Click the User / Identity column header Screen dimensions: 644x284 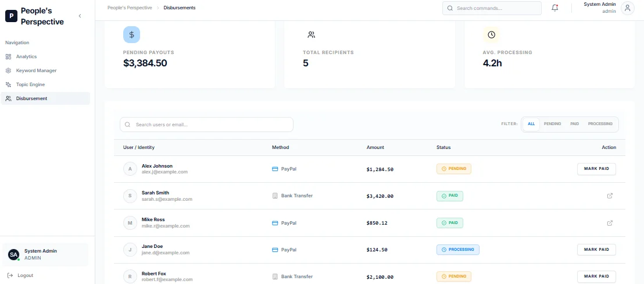click(139, 148)
